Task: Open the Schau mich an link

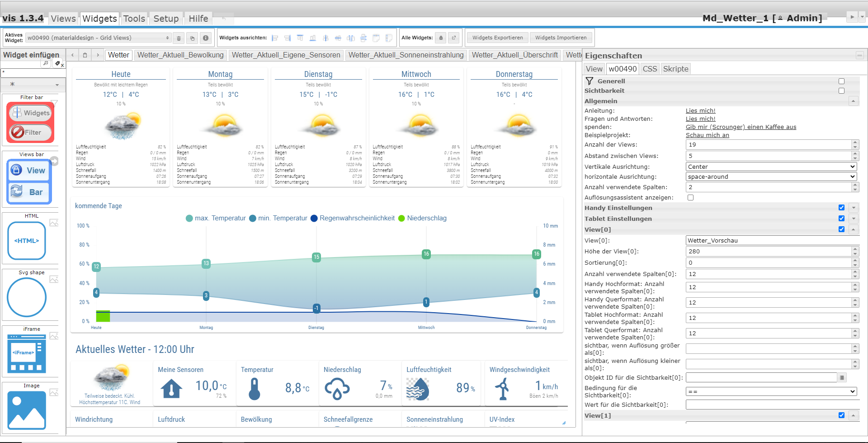Action: (x=707, y=135)
